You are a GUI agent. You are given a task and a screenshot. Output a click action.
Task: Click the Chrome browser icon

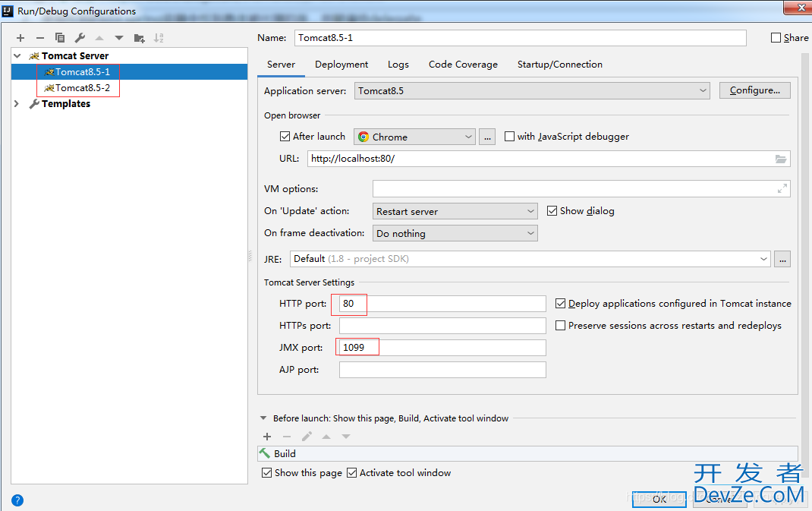tap(364, 137)
